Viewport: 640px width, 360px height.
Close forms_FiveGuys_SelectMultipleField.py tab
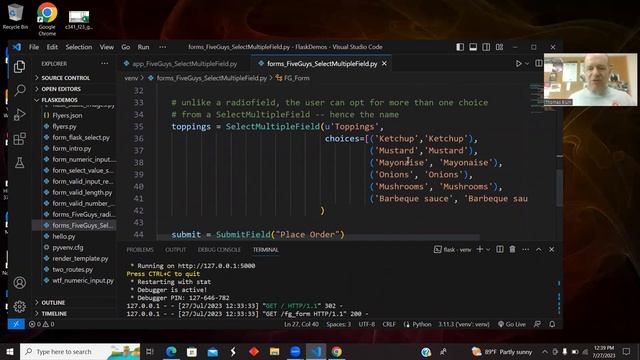point(384,64)
